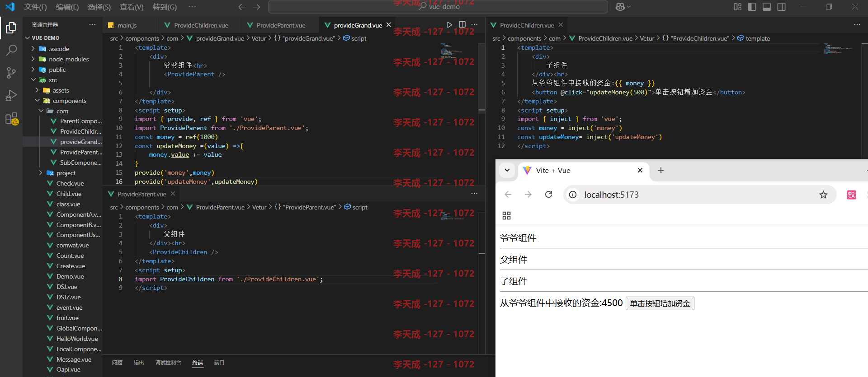
Task: Go forward using the navigation arrow in title bar
Action: pyautogui.click(x=256, y=7)
